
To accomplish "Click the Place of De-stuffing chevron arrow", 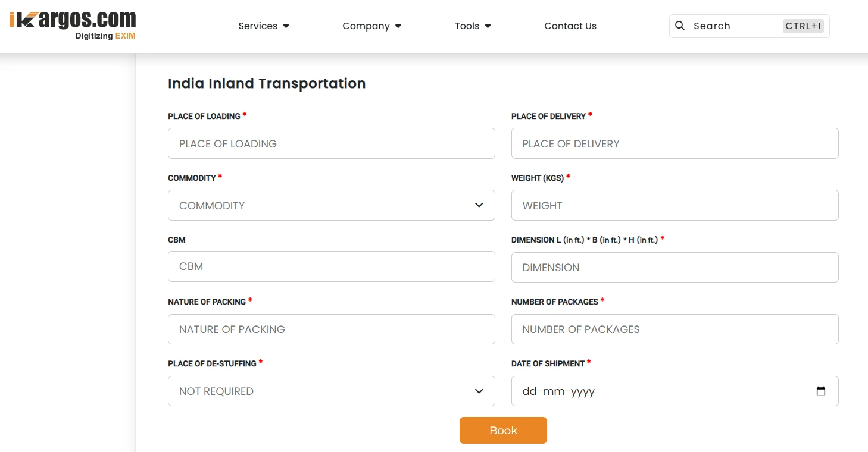I will (479, 391).
